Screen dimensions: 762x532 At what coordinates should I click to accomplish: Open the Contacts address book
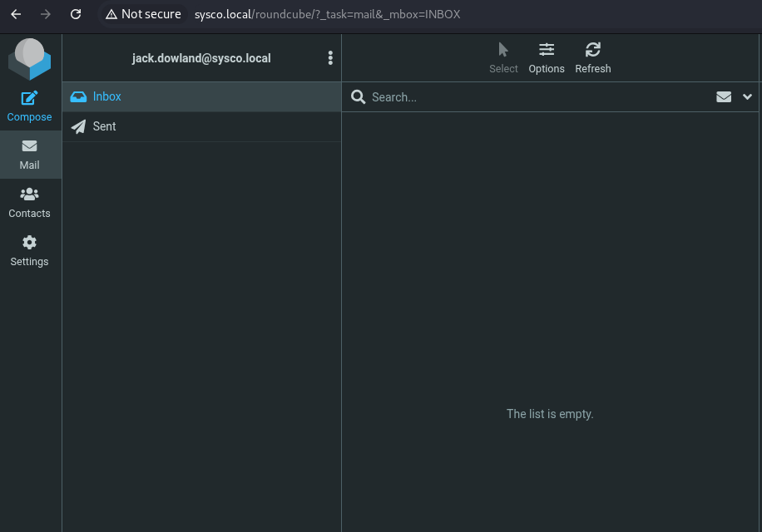(30, 203)
